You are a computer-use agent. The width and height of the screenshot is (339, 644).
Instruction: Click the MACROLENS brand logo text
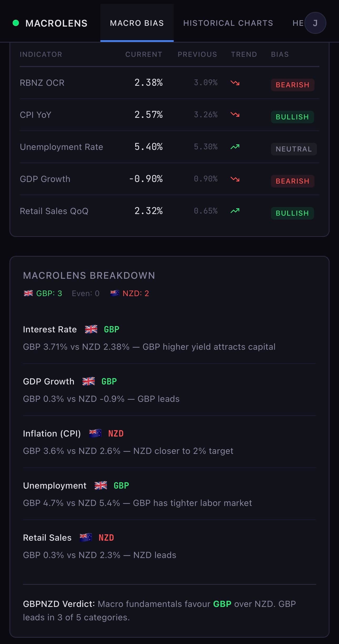(x=56, y=23)
